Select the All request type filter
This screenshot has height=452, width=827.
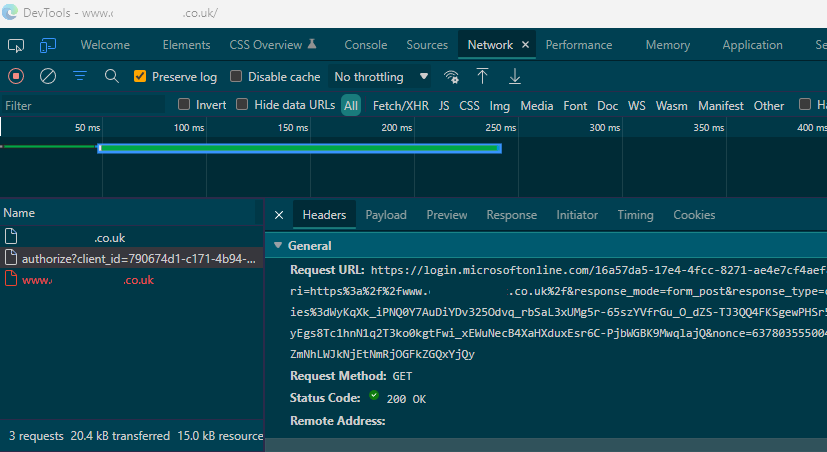click(351, 105)
